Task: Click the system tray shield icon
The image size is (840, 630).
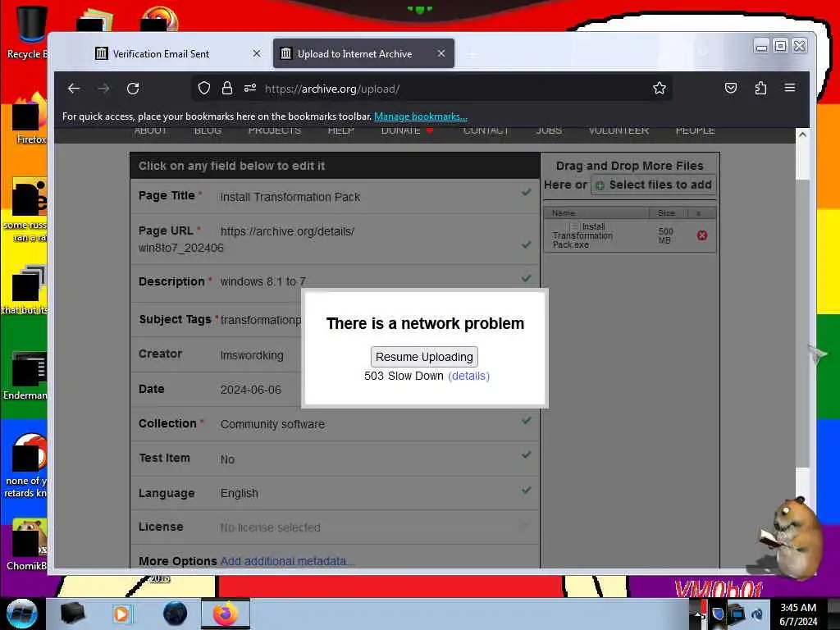Action: (718, 614)
